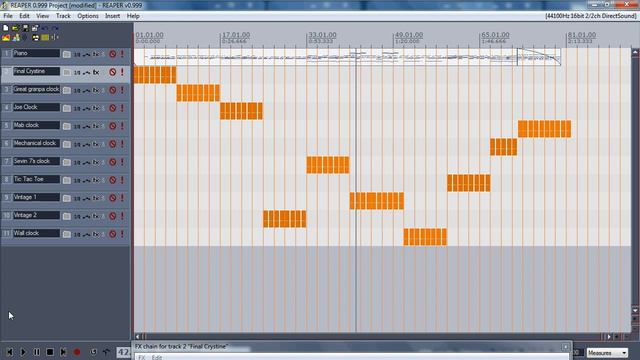The image size is (640, 360).
Task: Select the Wall clock clip on the timeline
Action: pos(425,237)
